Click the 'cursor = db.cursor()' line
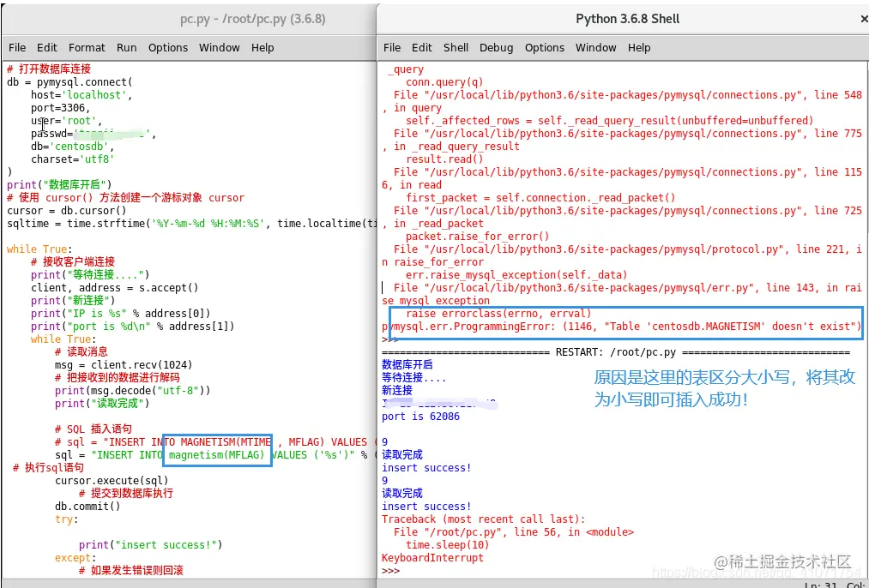The width and height of the screenshot is (869, 588). pyautogui.click(x=67, y=210)
